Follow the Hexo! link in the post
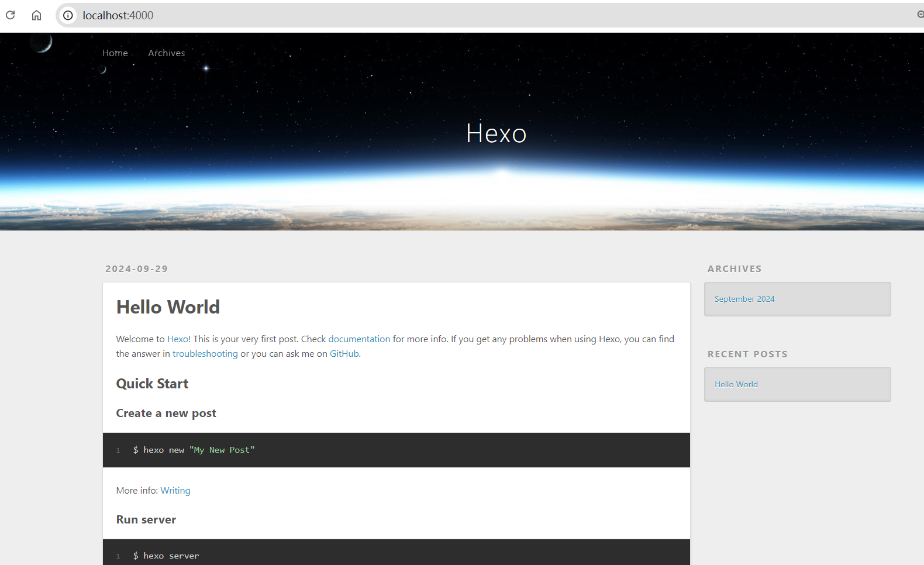Image resolution: width=924 pixels, height=565 pixels. (179, 339)
